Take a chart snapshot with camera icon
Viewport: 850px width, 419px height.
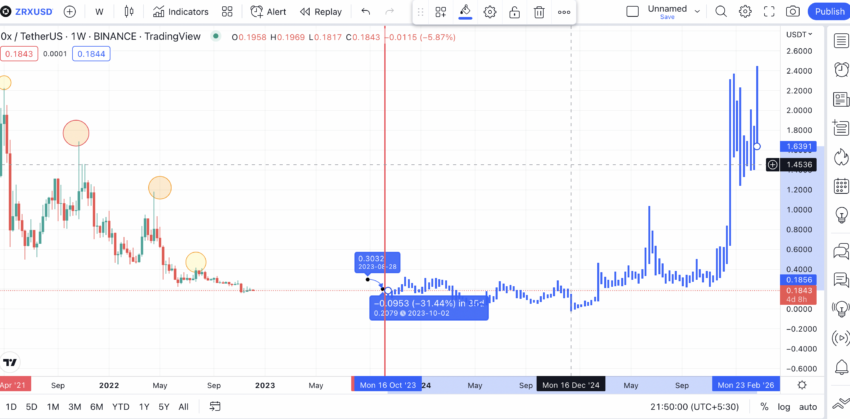point(793,11)
